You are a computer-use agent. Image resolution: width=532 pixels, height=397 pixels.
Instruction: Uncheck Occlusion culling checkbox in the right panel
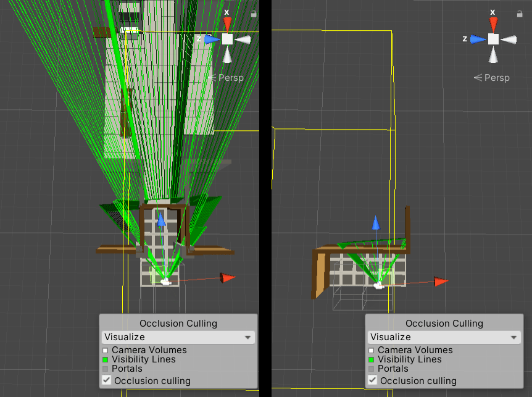(373, 380)
